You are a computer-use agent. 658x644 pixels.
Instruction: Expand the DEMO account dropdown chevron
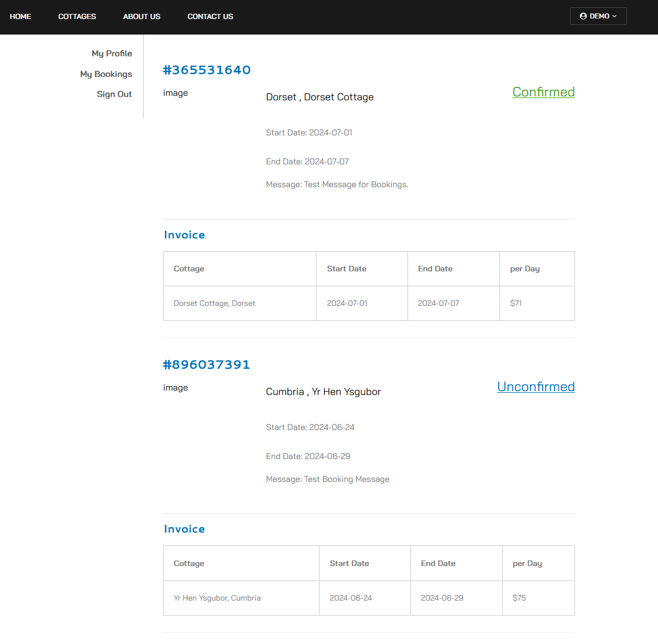tap(615, 16)
